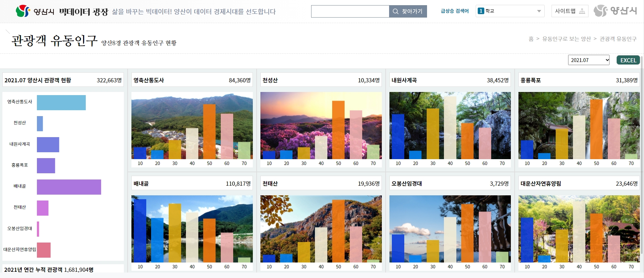The width and height of the screenshot is (644, 278).
Task: Click the 홍룡폭포 card title
Action: [x=531, y=80]
